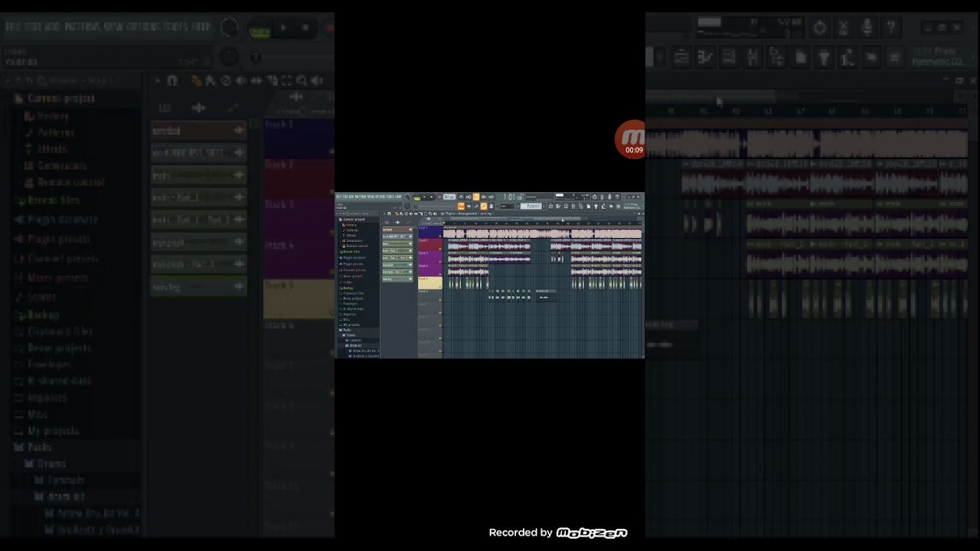Click the 1:01:00 song time display

click(x=514, y=197)
